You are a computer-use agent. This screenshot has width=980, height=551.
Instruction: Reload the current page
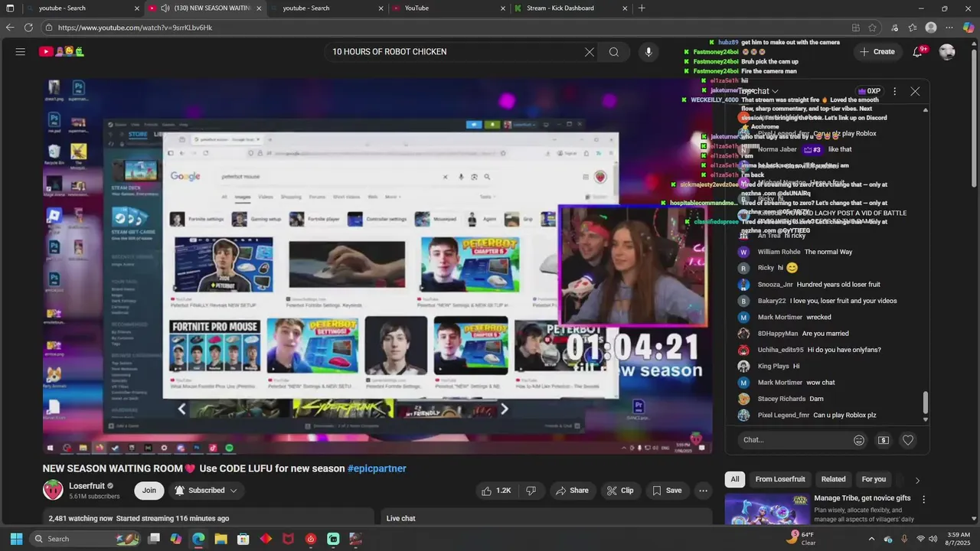coord(28,28)
